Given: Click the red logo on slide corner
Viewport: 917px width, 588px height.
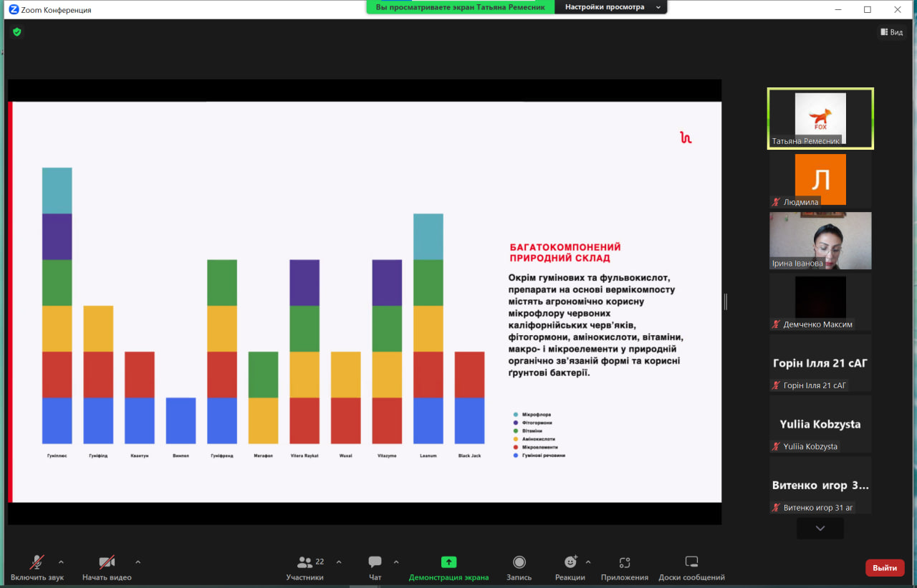Looking at the screenshot, I should coord(686,138).
